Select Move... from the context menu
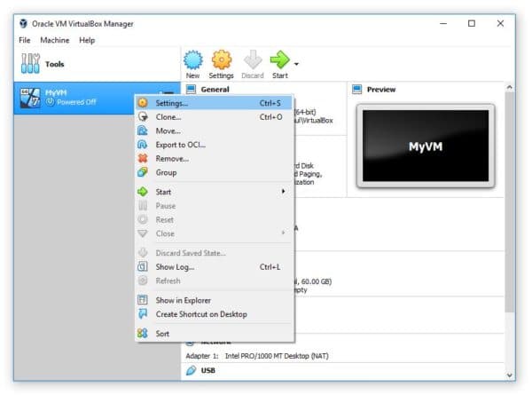The image size is (532, 395). tap(168, 130)
